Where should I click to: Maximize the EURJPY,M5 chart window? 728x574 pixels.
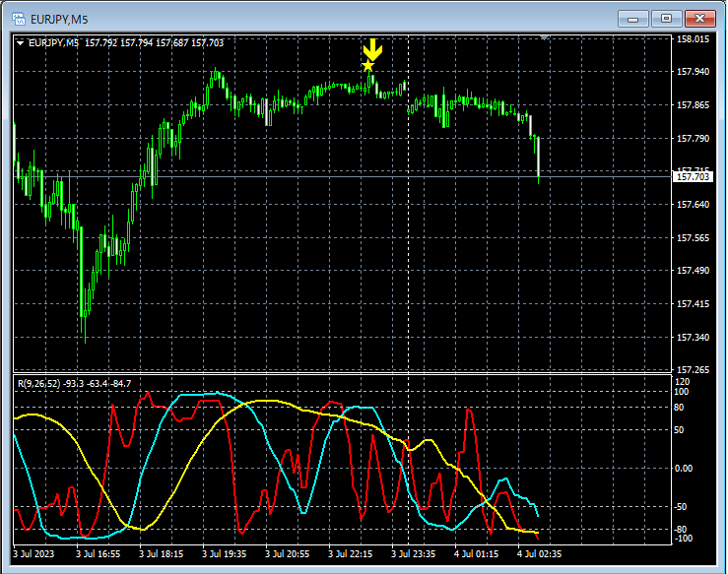pyautogui.click(x=666, y=19)
